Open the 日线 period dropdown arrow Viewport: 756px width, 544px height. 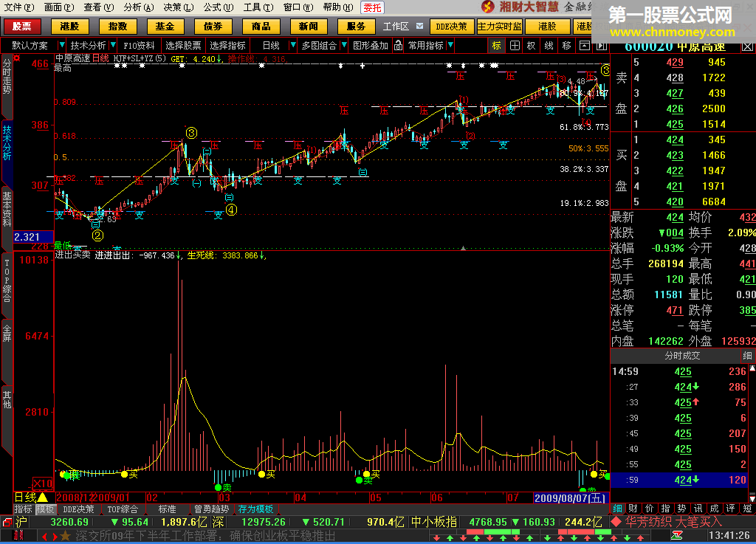pyautogui.click(x=292, y=45)
